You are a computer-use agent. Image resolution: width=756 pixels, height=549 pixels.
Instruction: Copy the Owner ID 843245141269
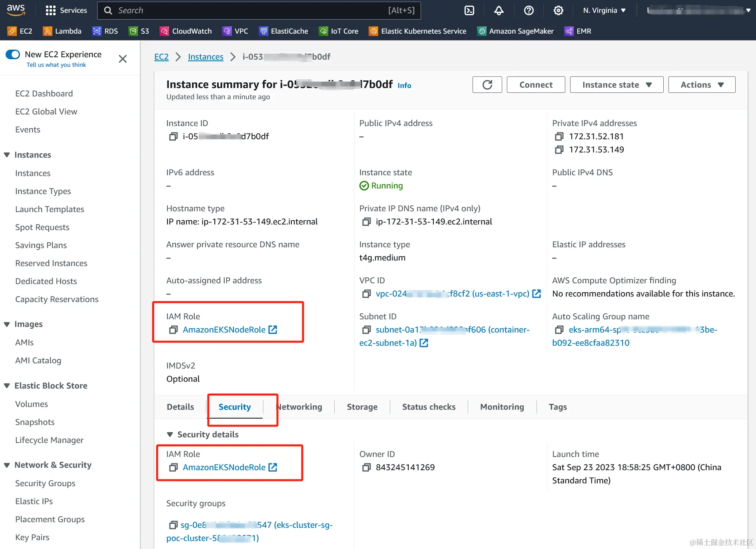pyautogui.click(x=366, y=468)
